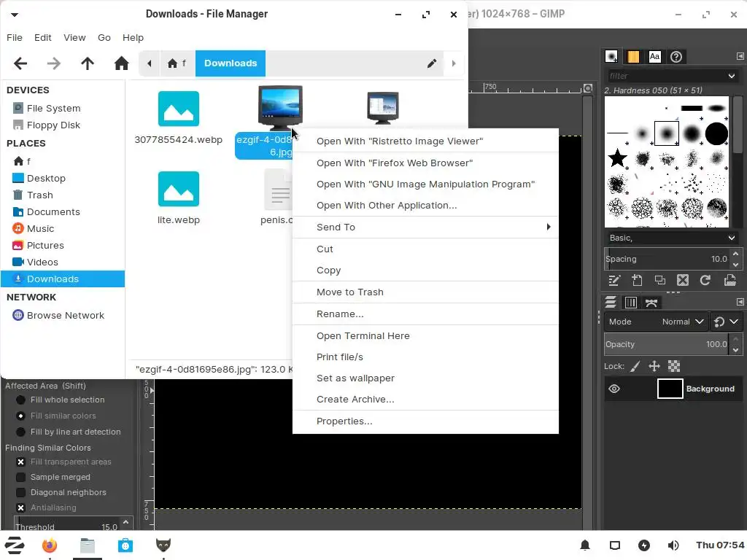The image size is (747, 560).
Task: Go to parent folder with up arrow
Action: pos(88,63)
